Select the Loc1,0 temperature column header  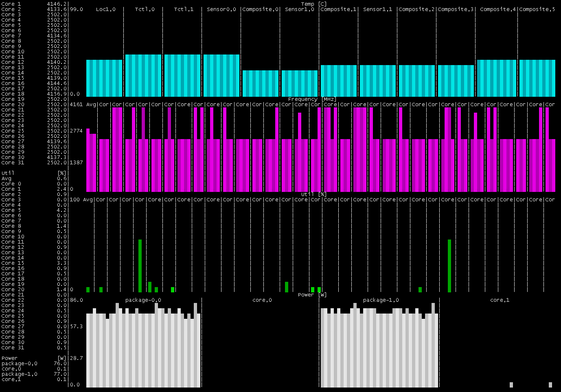[x=105, y=9]
